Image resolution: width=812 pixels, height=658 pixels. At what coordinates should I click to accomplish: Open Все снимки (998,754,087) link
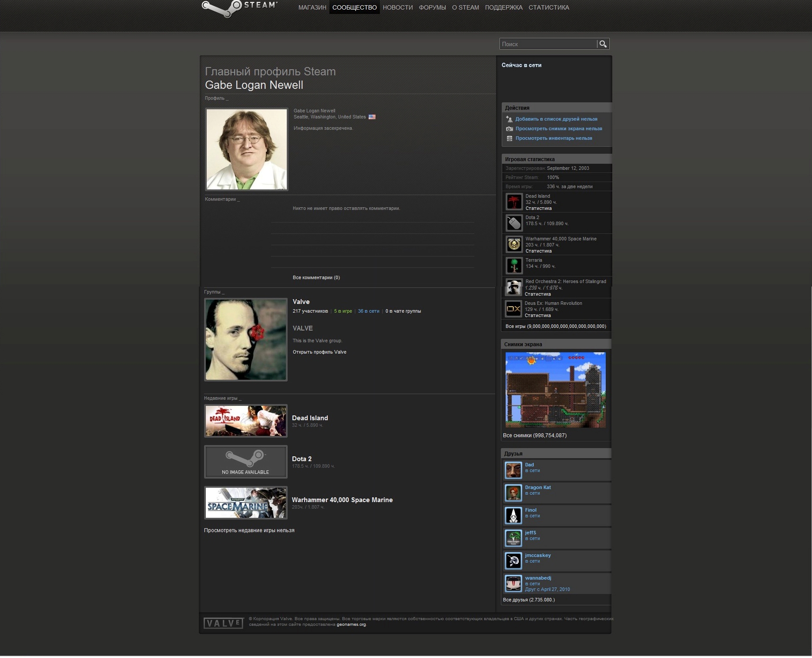535,435
